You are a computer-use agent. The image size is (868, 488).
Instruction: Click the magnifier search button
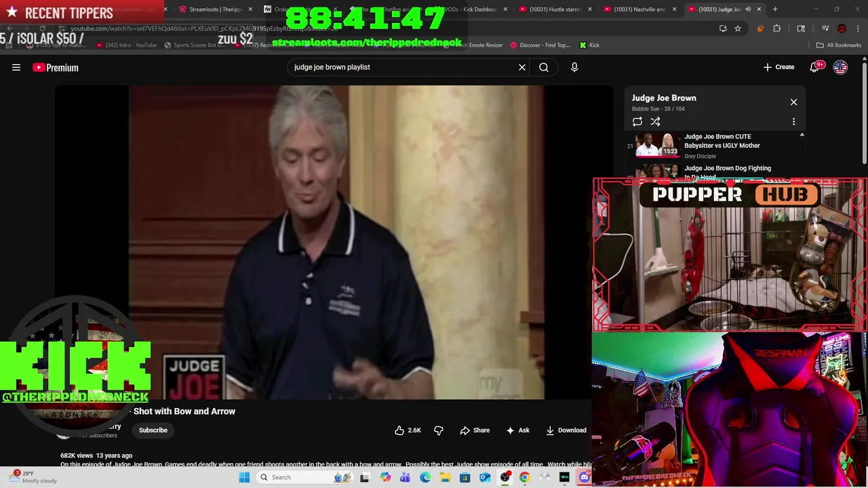point(544,67)
